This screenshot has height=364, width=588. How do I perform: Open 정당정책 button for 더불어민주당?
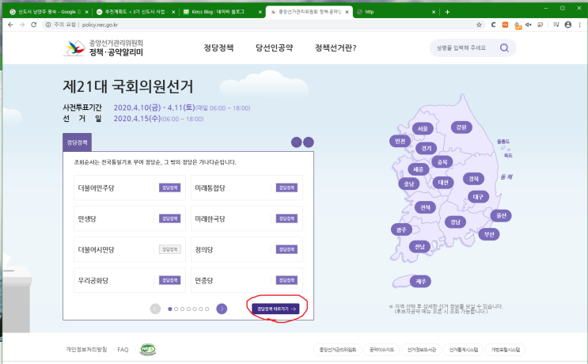click(170, 188)
